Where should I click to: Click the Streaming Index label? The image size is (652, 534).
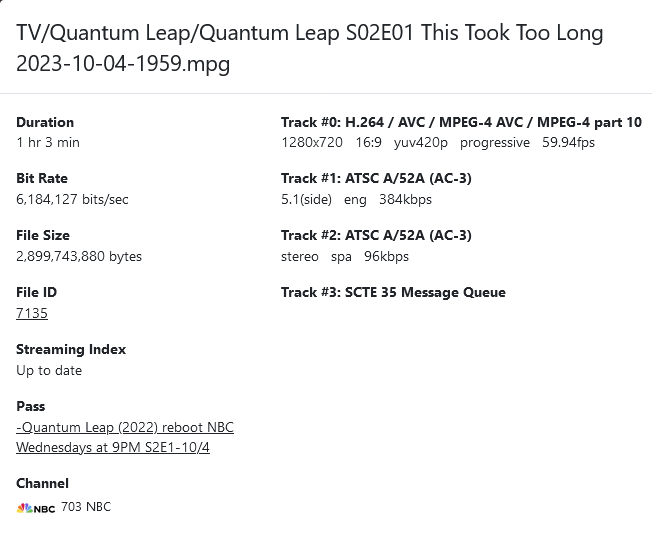click(x=71, y=349)
